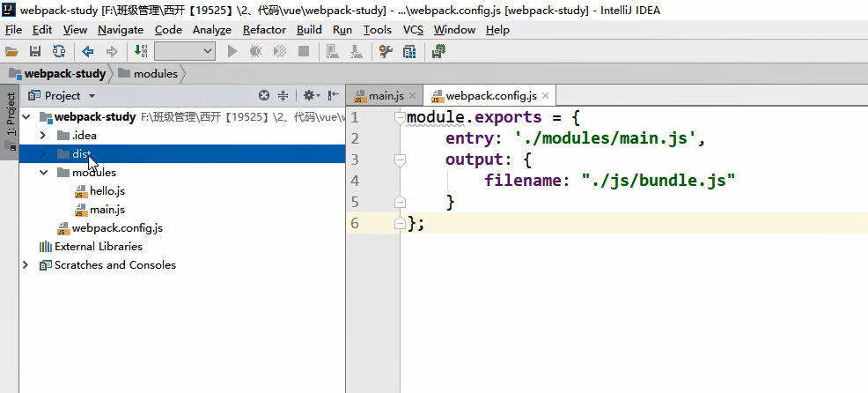Fold the module.exports block at line 1
The width and height of the screenshot is (868, 393).
tap(400, 117)
